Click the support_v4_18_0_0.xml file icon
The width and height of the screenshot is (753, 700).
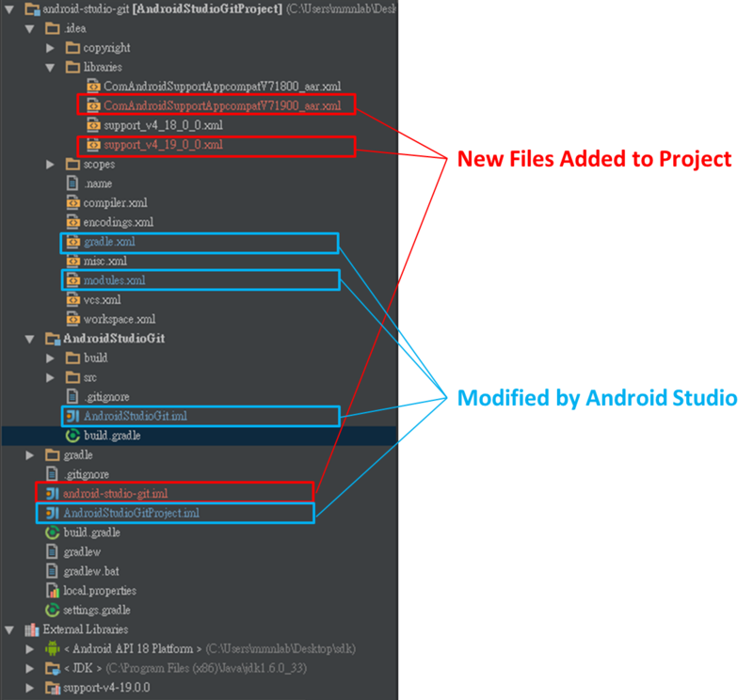(93, 125)
